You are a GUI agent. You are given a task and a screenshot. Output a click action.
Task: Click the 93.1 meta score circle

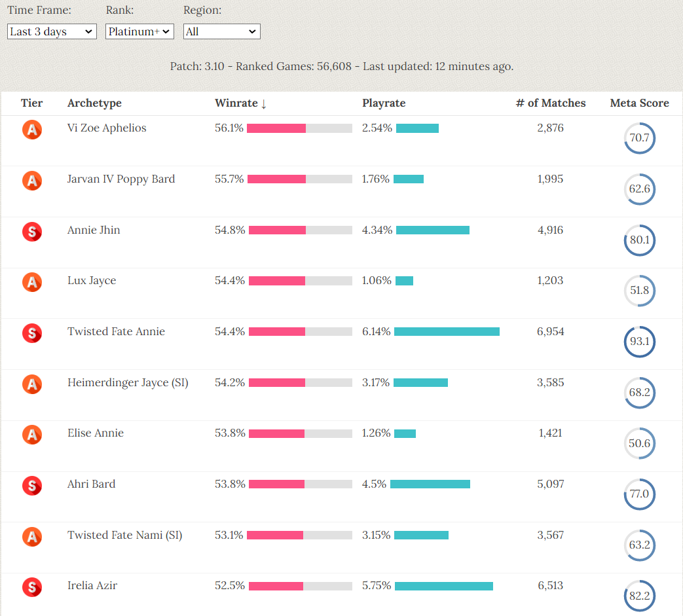(639, 341)
